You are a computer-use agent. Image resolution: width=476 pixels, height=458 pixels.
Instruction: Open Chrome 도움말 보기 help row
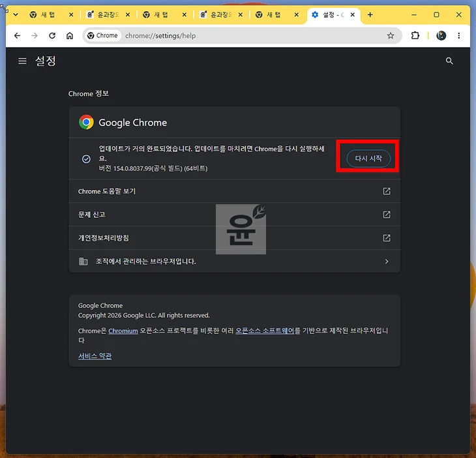pyautogui.click(x=234, y=191)
